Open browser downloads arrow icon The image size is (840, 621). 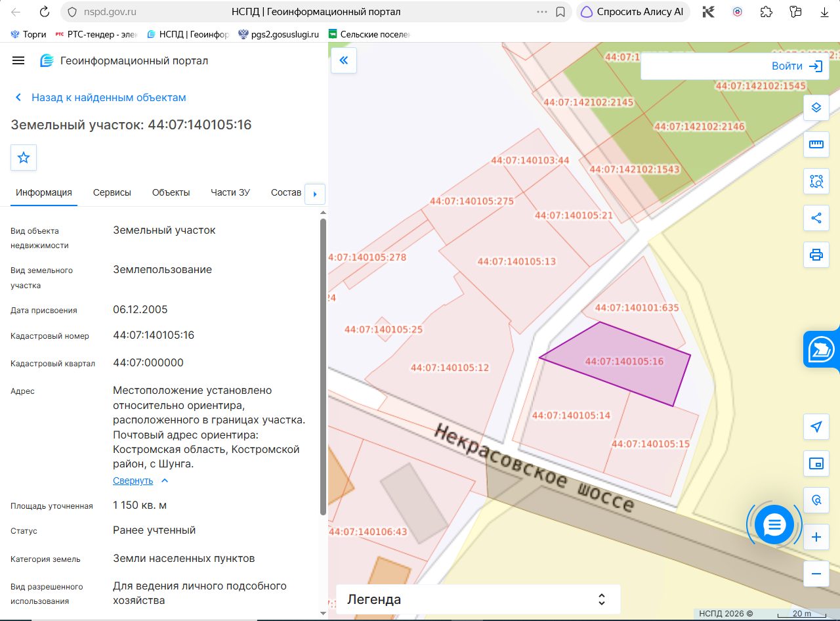click(825, 12)
